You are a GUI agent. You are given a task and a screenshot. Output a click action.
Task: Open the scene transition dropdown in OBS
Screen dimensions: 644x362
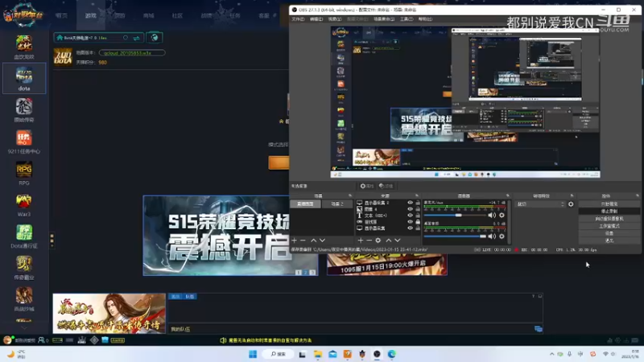tap(540, 204)
